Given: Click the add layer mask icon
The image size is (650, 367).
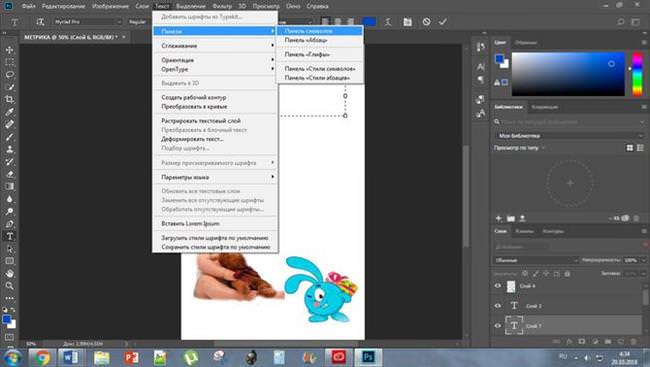Looking at the screenshot, I should tap(582, 341).
